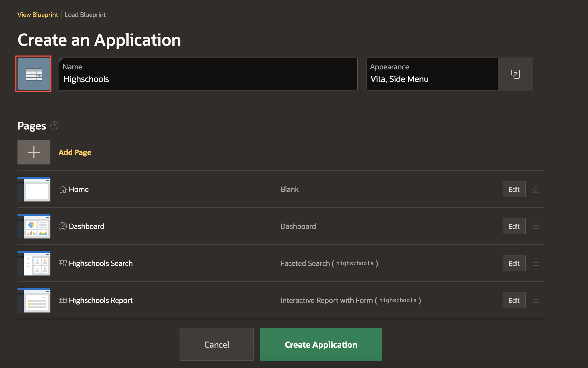The width and height of the screenshot is (588, 368).
Task: Click the Dashboard page type text
Action: pyautogui.click(x=298, y=226)
